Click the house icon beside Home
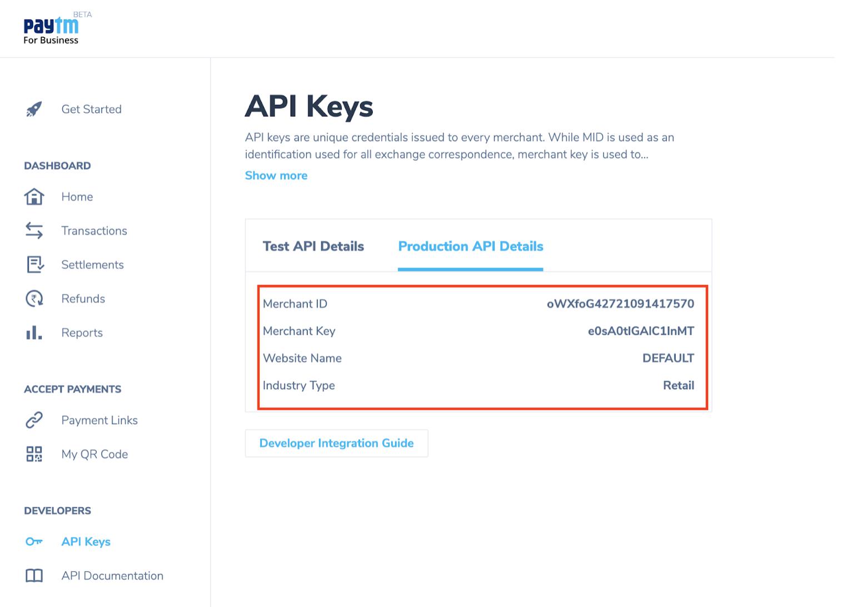Viewport: 868px width, 607px height. tap(34, 197)
